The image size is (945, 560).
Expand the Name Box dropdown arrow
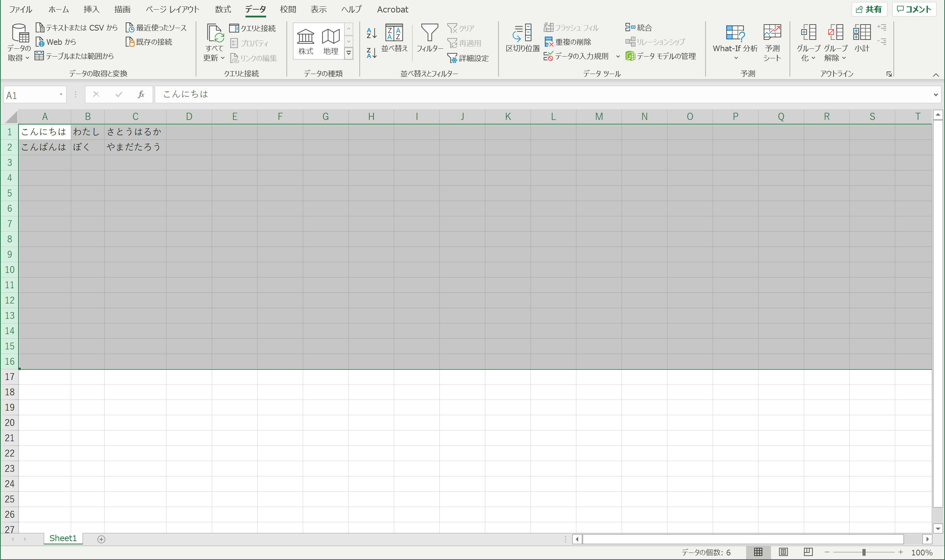pyautogui.click(x=61, y=94)
